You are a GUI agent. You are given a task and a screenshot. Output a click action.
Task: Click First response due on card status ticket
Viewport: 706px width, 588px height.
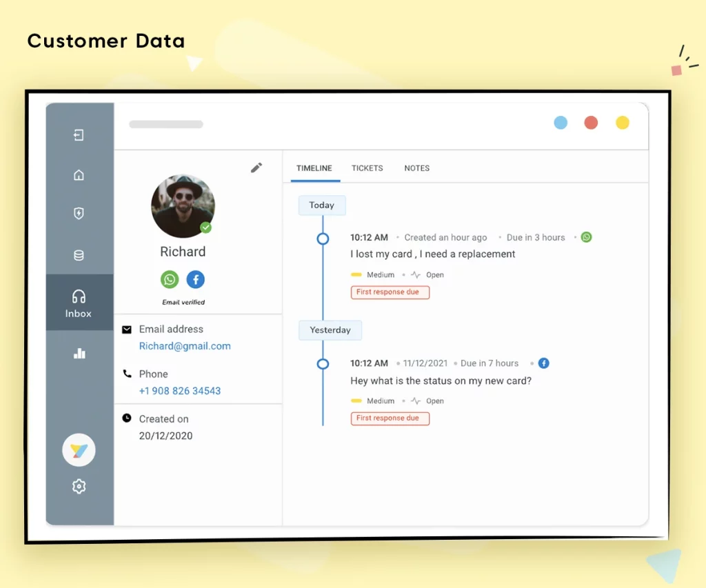click(x=390, y=418)
